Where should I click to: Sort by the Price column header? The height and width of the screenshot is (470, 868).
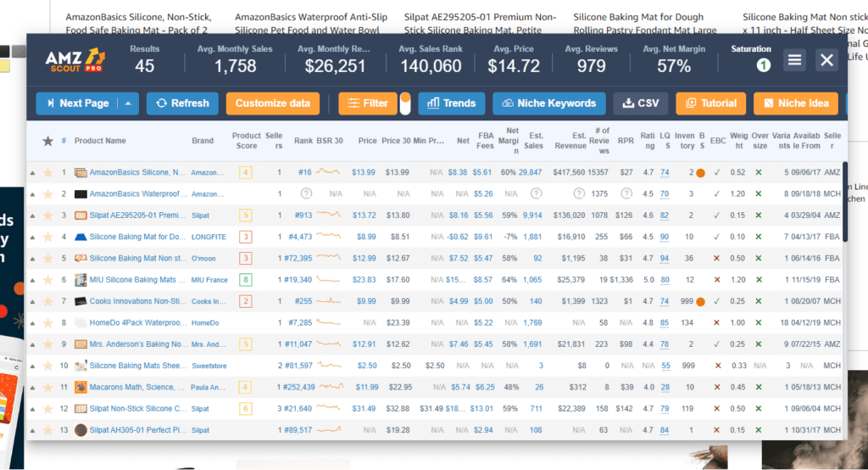[367, 141]
